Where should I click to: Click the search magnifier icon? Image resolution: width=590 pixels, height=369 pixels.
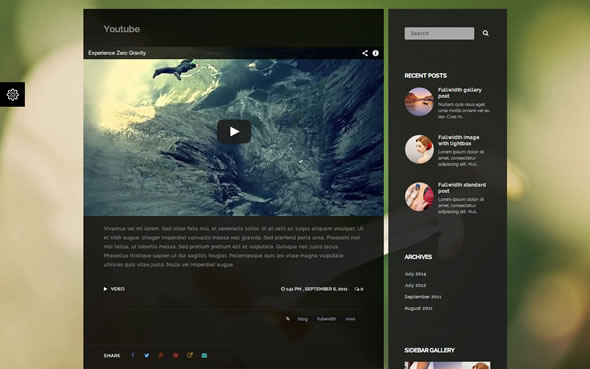(486, 33)
